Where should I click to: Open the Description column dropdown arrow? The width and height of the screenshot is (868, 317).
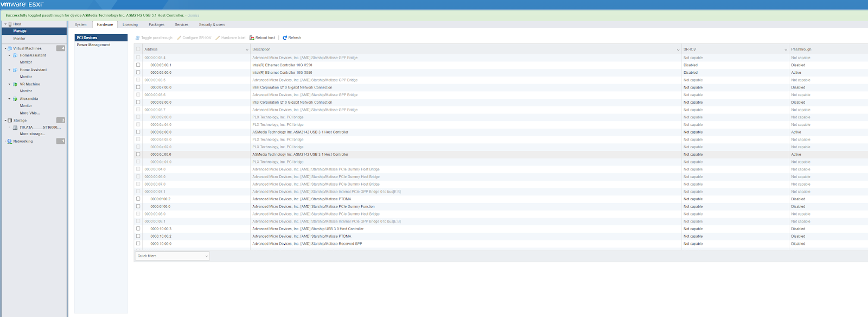pos(678,49)
